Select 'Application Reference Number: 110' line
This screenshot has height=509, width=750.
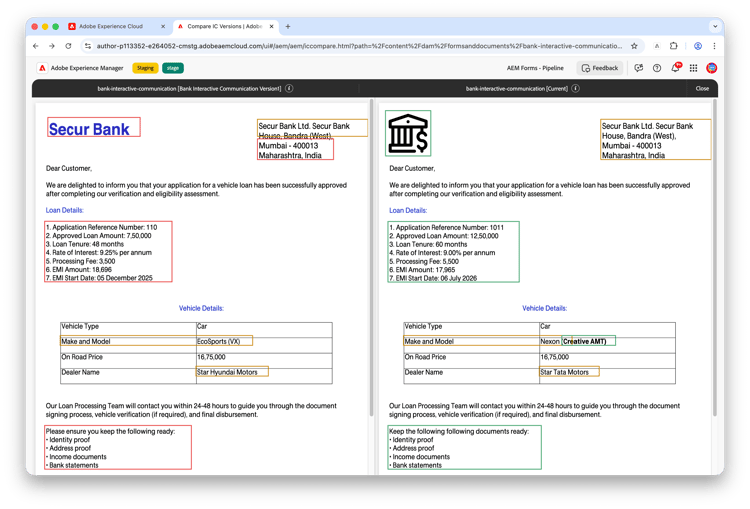point(101,227)
